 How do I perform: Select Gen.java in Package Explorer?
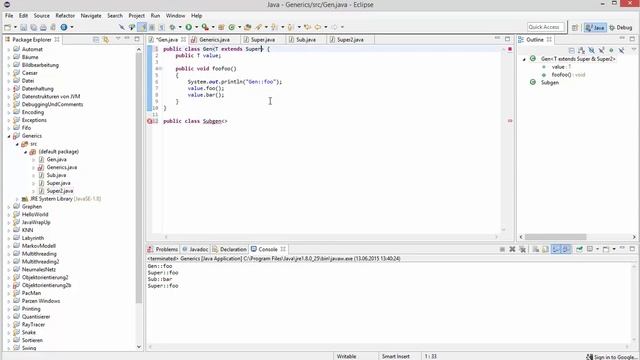pyautogui.click(x=56, y=160)
